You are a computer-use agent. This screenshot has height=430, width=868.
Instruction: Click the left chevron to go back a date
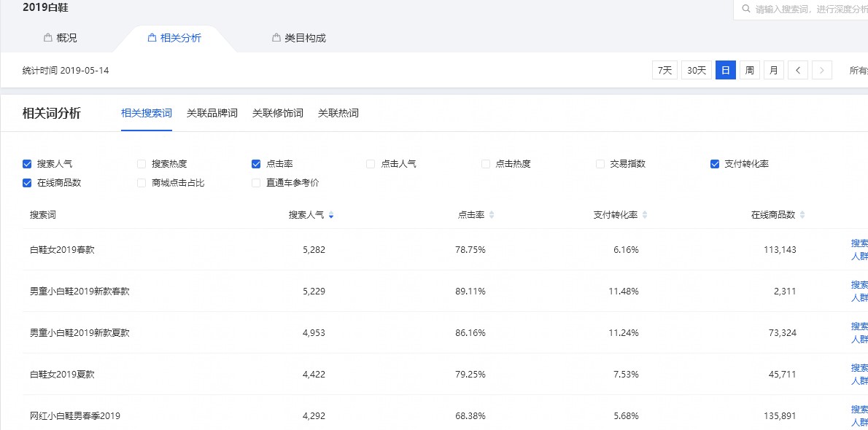pos(798,69)
